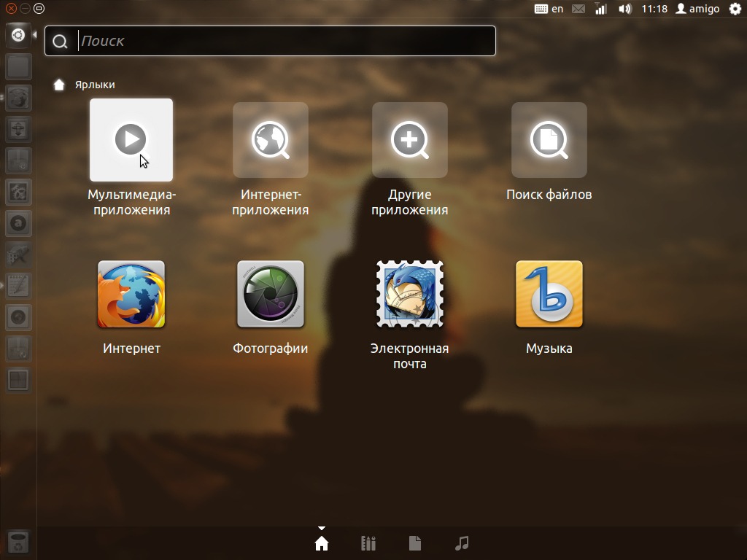Close the Dash with the orange X

[x=11, y=8]
